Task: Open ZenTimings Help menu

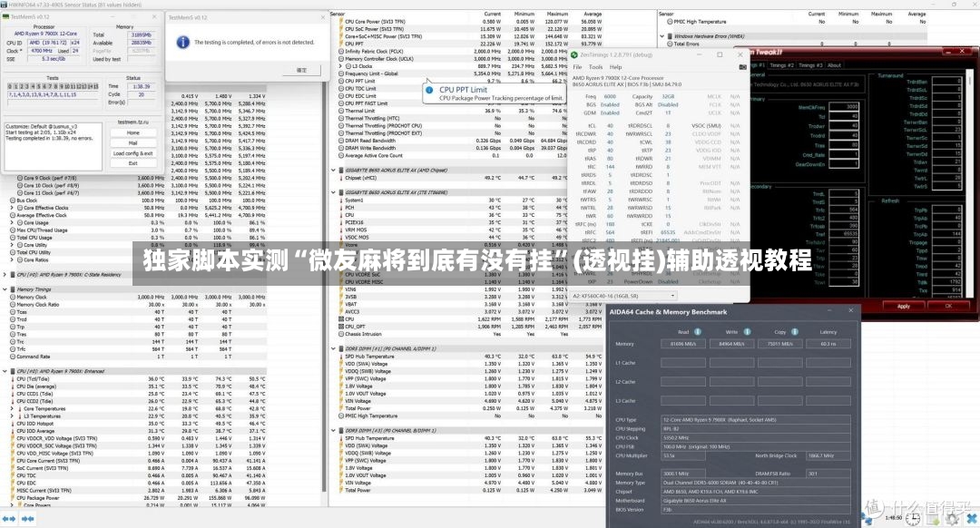Action: point(615,67)
